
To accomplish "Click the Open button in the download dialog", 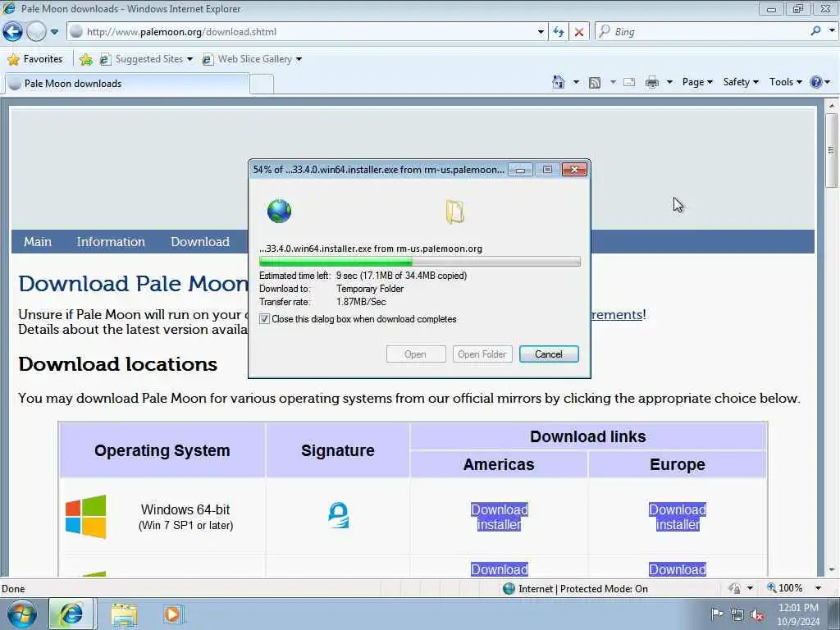I will (416, 354).
